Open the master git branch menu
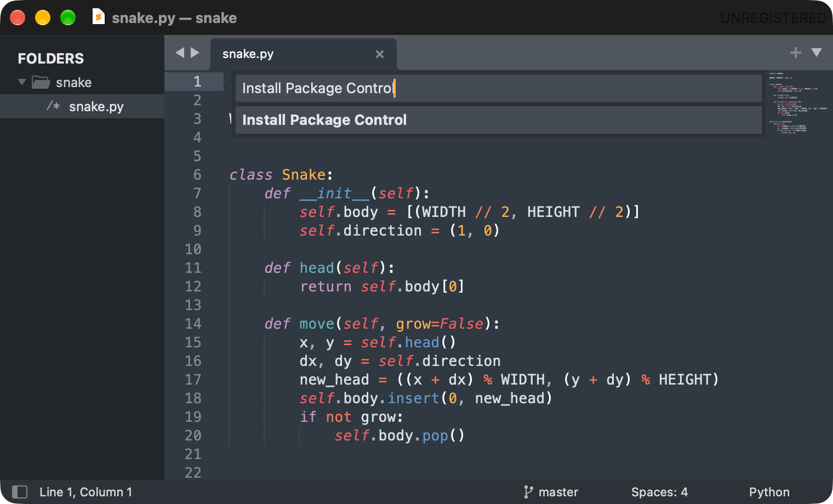This screenshot has width=833, height=504. pos(551,492)
